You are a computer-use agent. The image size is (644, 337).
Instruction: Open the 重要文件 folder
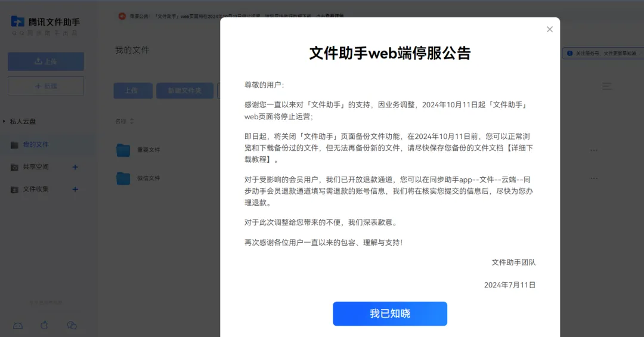pos(148,150)
